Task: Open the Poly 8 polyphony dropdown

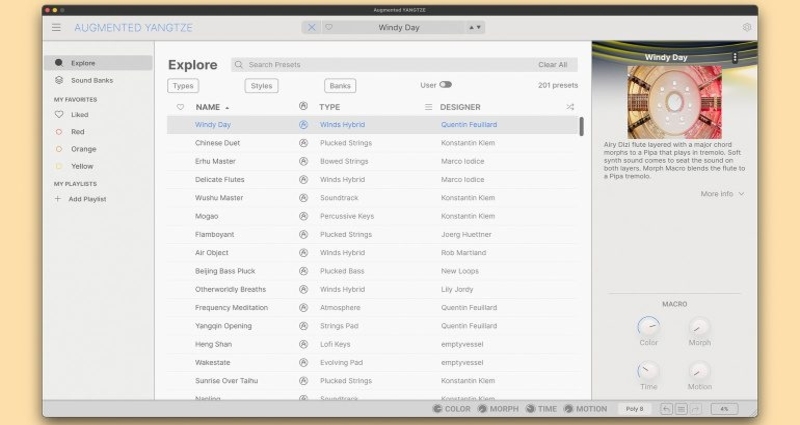Action: [x=635, y=409]
